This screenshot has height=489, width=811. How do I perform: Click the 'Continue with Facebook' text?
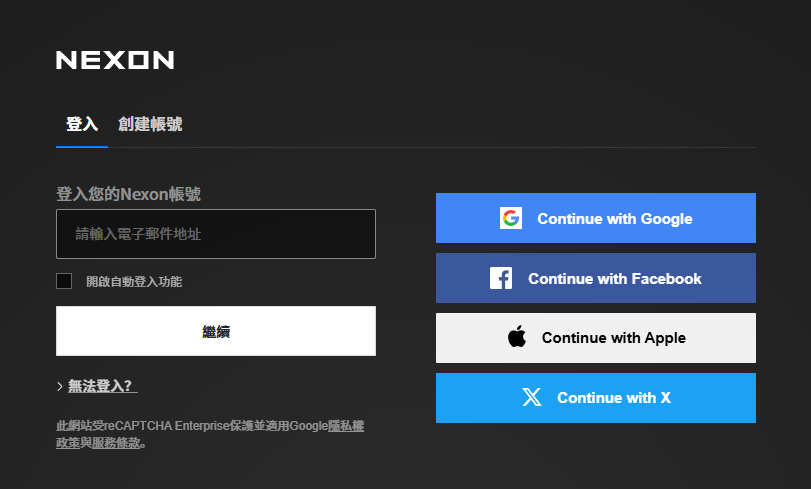(x=615, y=278)
